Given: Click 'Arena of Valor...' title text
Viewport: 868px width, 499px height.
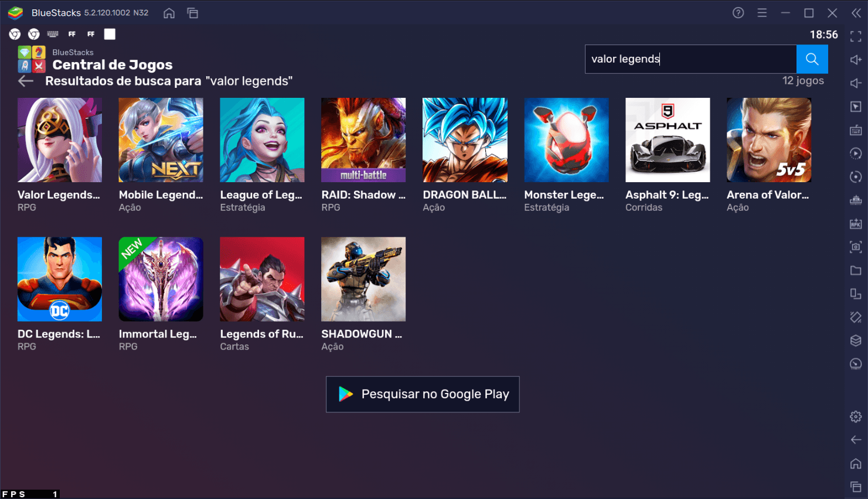Looking at the screenshot, I should point(768,195).
